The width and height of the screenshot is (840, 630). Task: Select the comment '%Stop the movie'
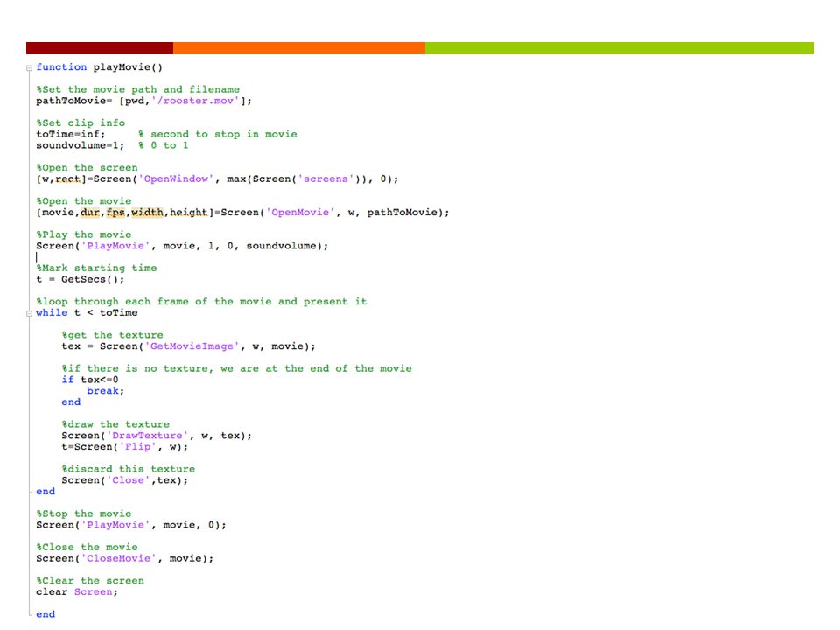[84, 514]
